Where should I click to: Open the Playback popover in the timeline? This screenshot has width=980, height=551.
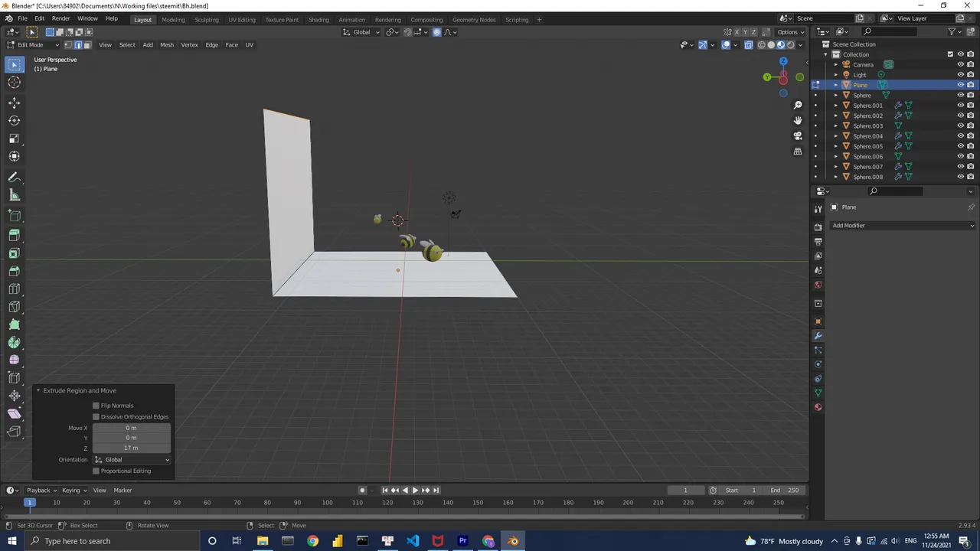coord(40,491)
